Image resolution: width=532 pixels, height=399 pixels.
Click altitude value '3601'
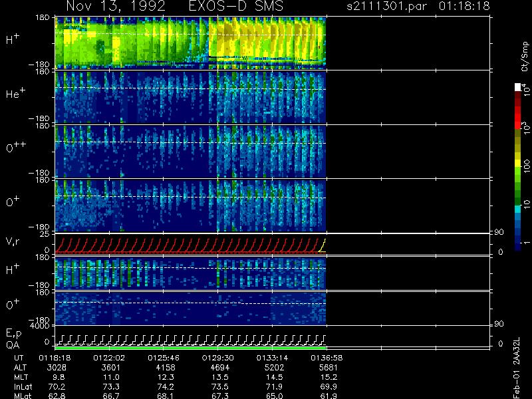pyautogui.click(x=111, y=368)
